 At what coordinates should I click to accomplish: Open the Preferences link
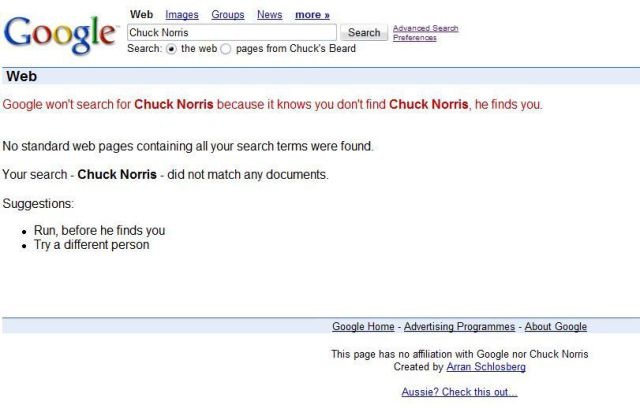[x=414, y=38]
